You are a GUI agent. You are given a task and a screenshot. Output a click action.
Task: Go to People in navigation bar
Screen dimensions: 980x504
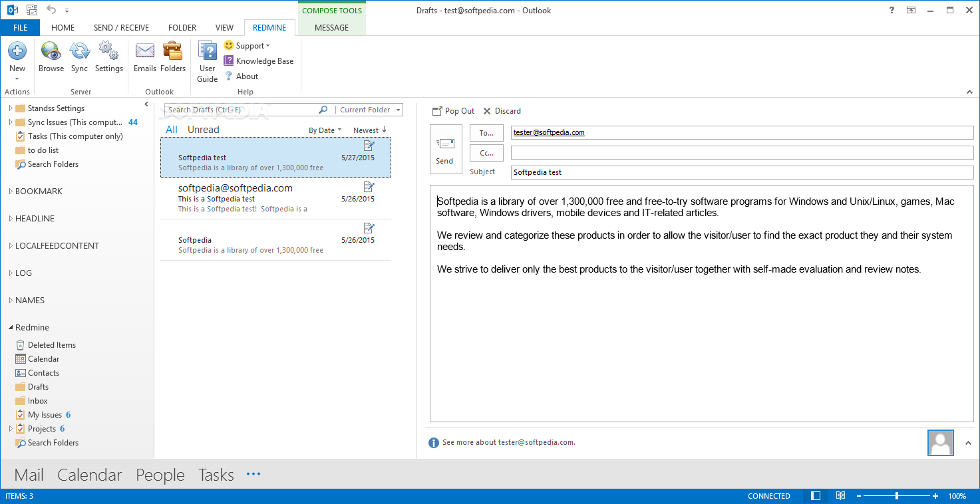click(x=160, y=475)
